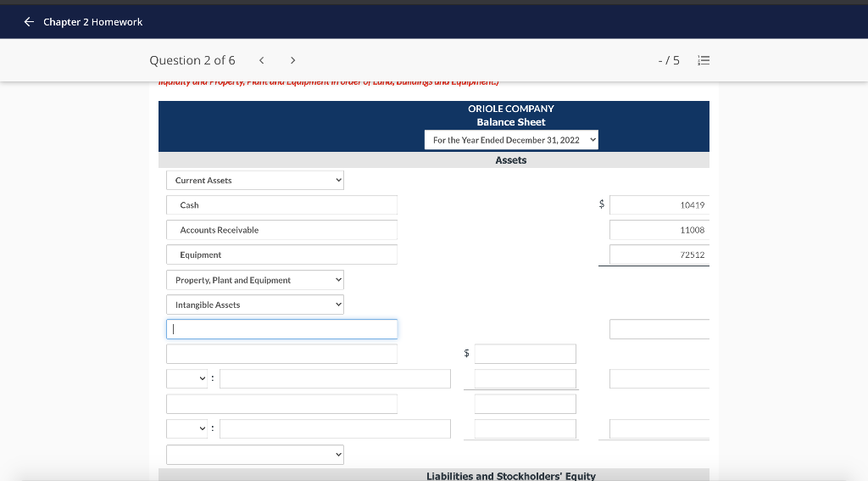Image resolution: width=868 pixels, height=481 pixels.
Task: Click the Assets section header
Action: tap(511, 160)
